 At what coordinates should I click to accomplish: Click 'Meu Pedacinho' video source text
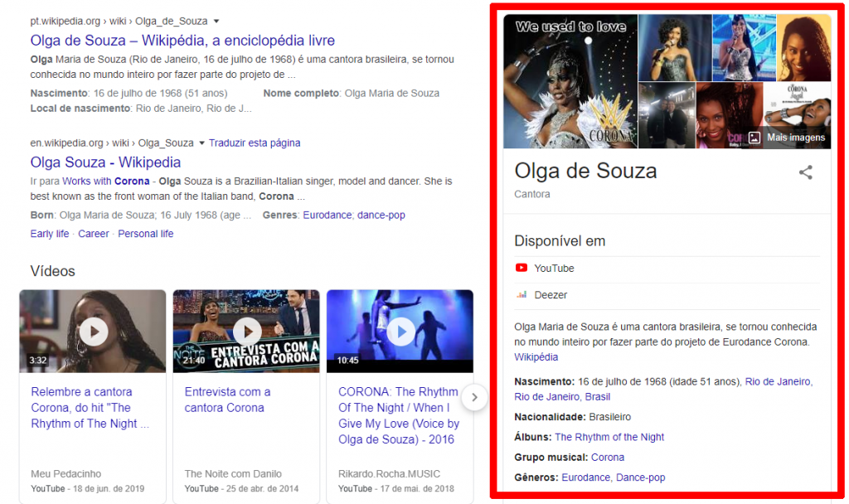click(66, 474)
